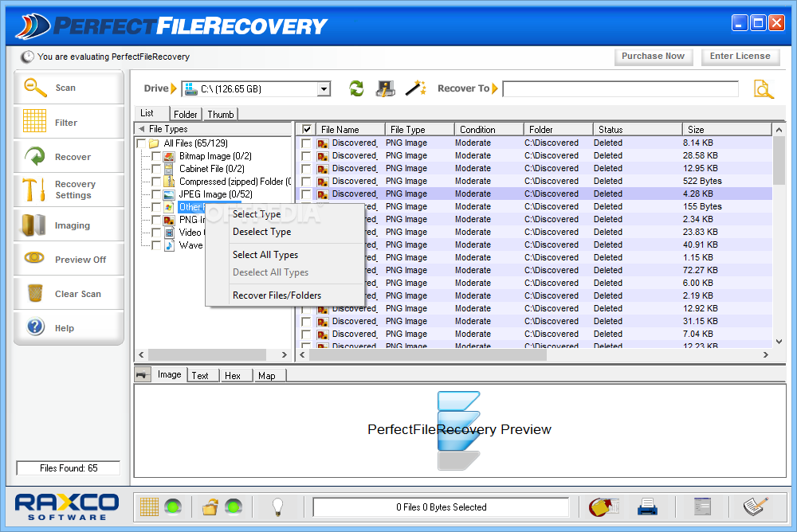797x532 pixels.
Task: Click the green refresh drives icon
Action: tap(357, 88)
